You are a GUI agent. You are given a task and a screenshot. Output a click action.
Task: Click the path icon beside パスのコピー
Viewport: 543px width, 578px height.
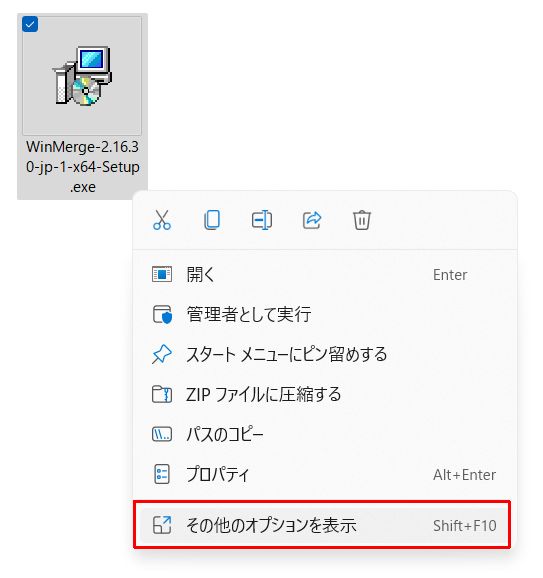tap(162, 434)
